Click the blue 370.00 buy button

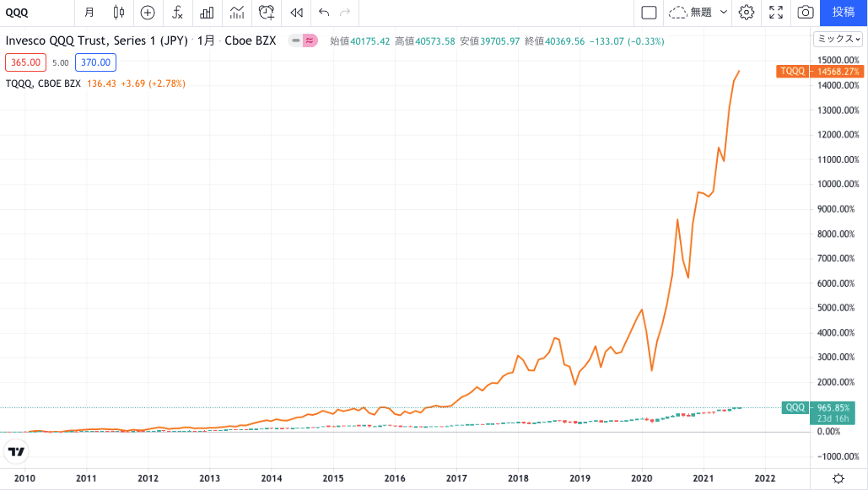96,62
